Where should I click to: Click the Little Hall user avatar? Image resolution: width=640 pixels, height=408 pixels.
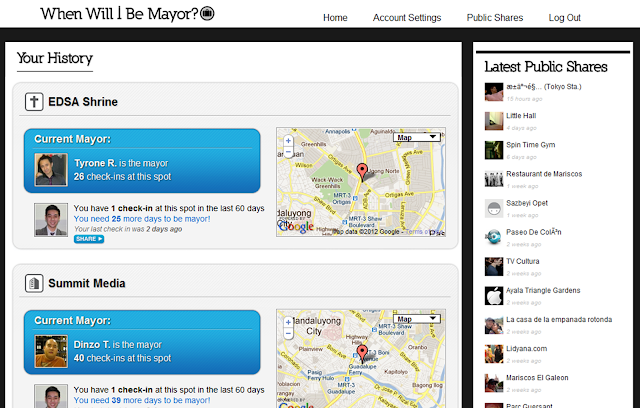coord(494,121)
